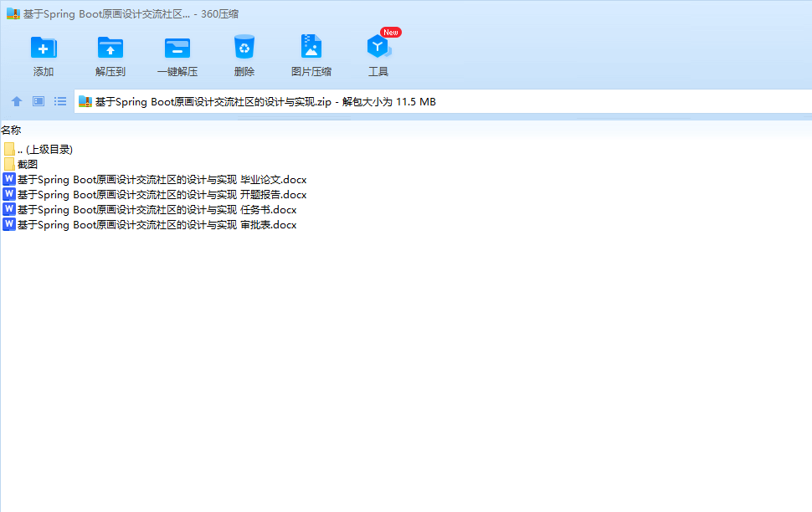Select the file name ending 毕业论文.docx
Image resolution: width=812 pixels, height=512 pixels.
click(162, 180)
